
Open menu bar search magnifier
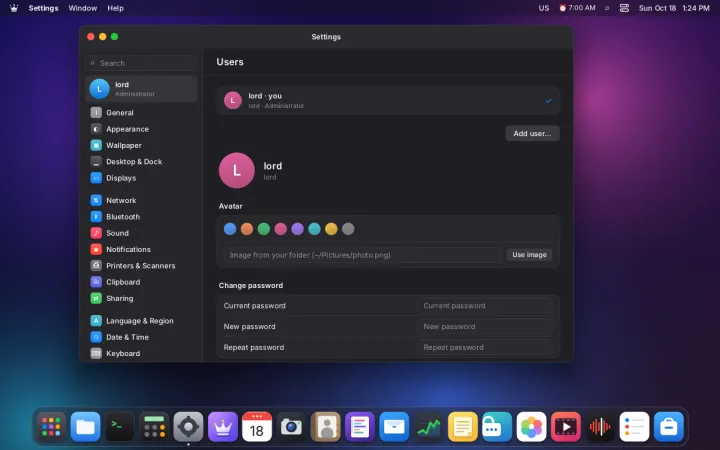pyautogui.click(x=607, y=8)
